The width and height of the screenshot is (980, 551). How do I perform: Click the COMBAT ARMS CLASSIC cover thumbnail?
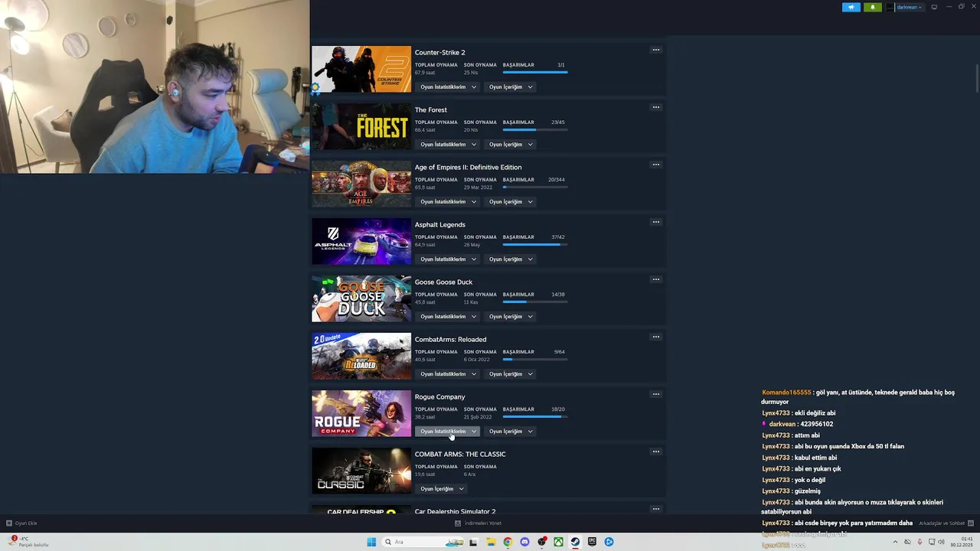coord(361,471)
